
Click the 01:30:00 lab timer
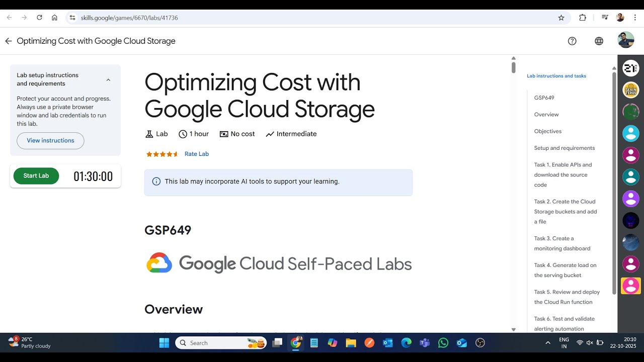coord(93,176)
